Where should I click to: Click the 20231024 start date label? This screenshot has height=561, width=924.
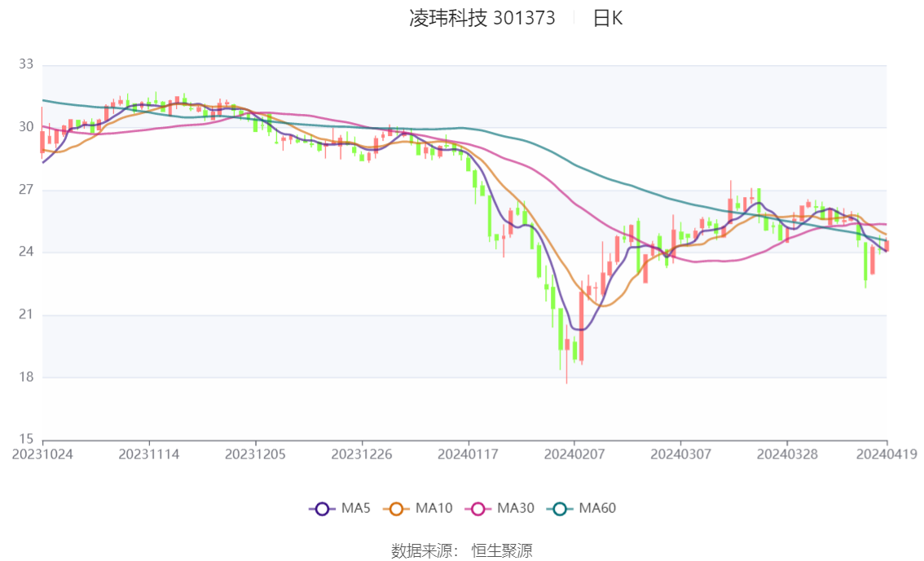point(42,454)
